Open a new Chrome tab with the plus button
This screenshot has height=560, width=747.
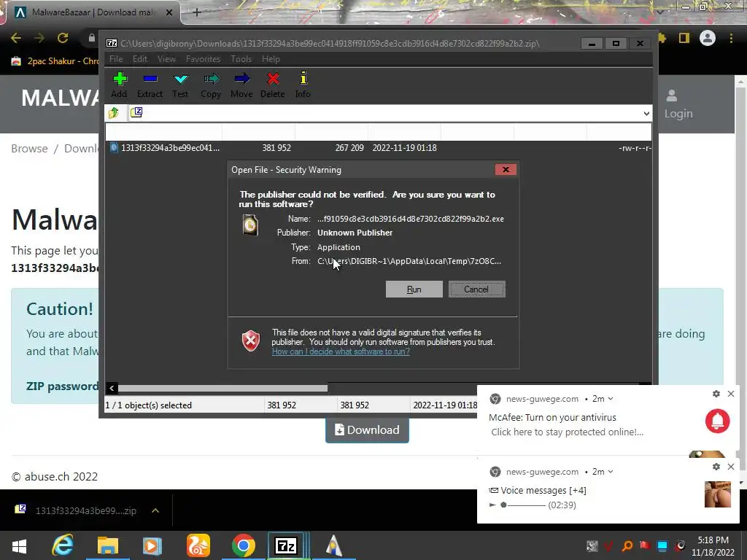[x=197, y=12]
